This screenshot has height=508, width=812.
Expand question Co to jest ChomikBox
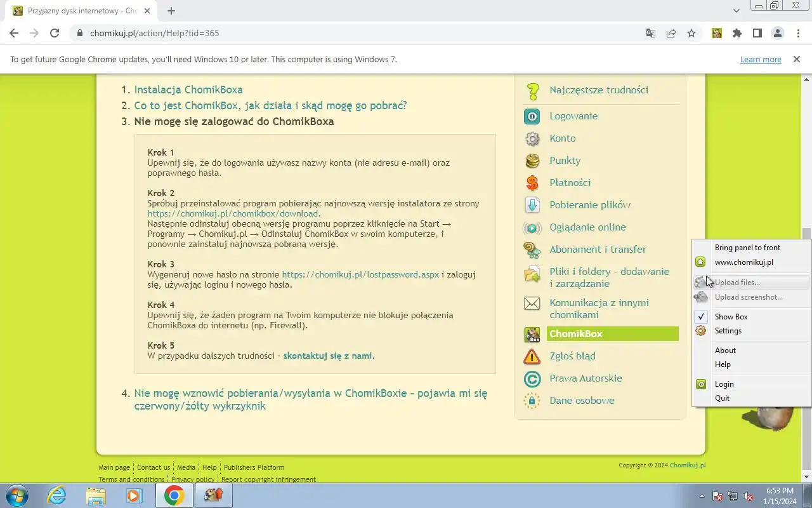point(270,105)
